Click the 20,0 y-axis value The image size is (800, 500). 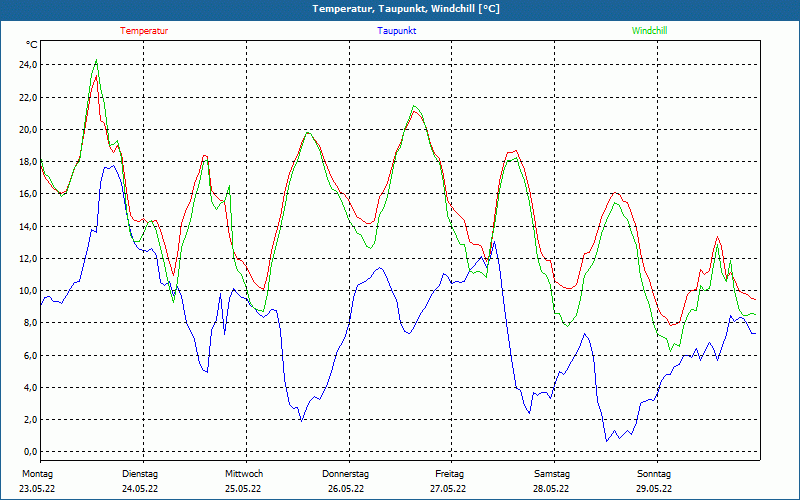pyautogui.click(x=28, y=130)
